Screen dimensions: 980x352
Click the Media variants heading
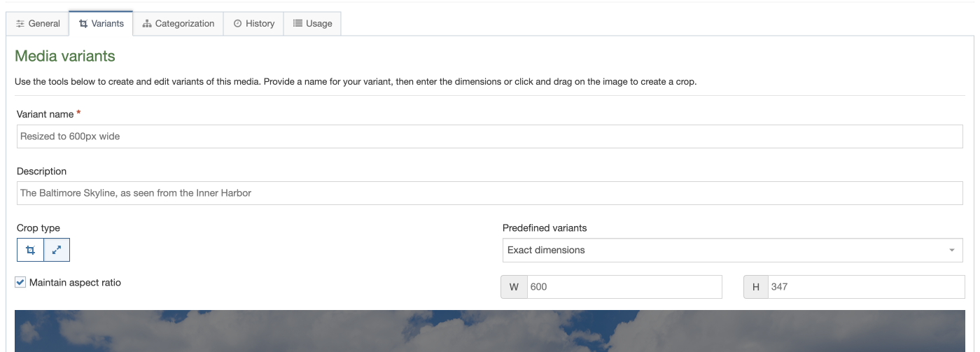[65, 56]
